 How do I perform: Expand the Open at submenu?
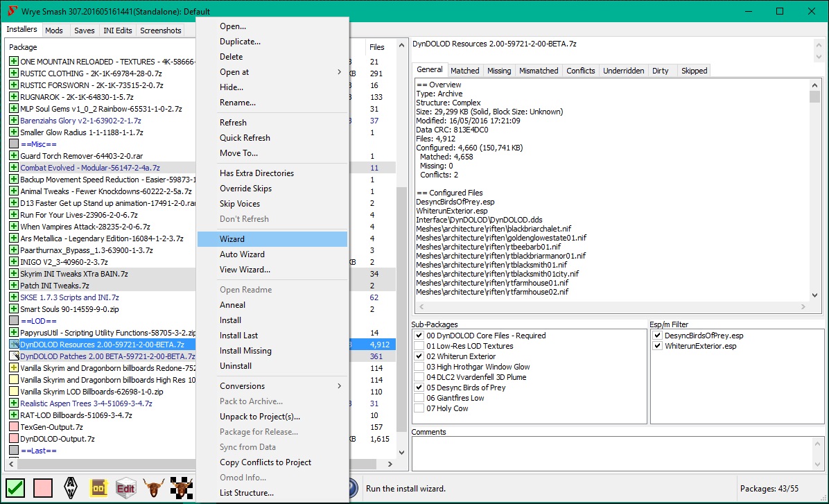[x=272, y=72]
